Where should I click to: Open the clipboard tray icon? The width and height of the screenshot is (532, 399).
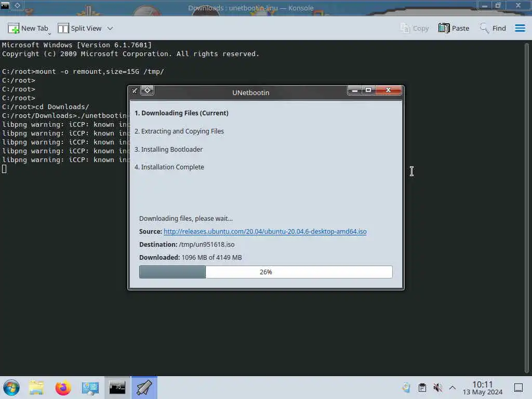tap(422, 388)
